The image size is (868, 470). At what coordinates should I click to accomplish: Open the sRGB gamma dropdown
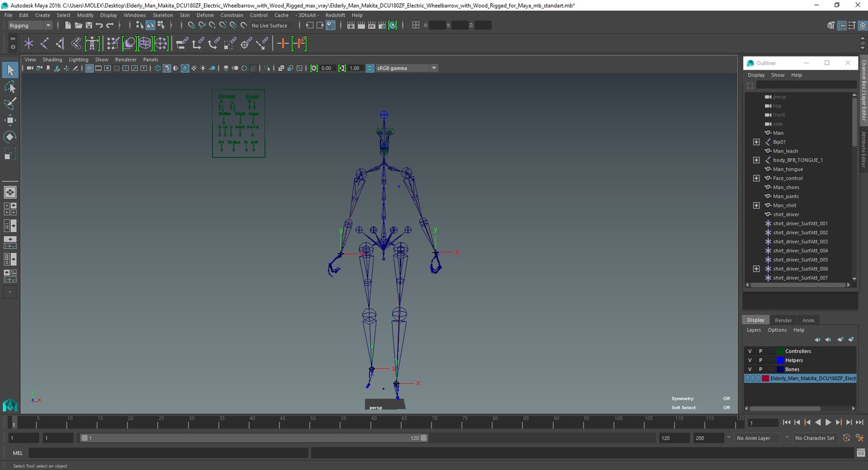[434, 68]
